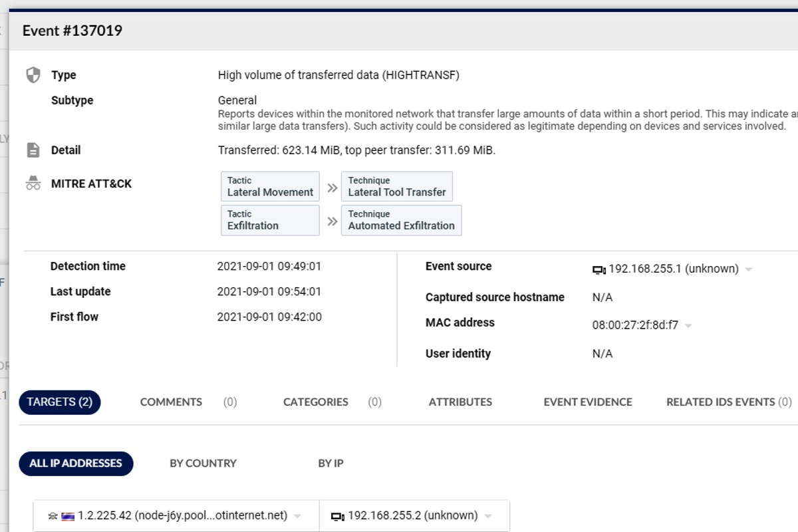Click the MITRE ATT&CK spy icon
The height and width of the screenshot is (532, 798).
pos(33,184)
